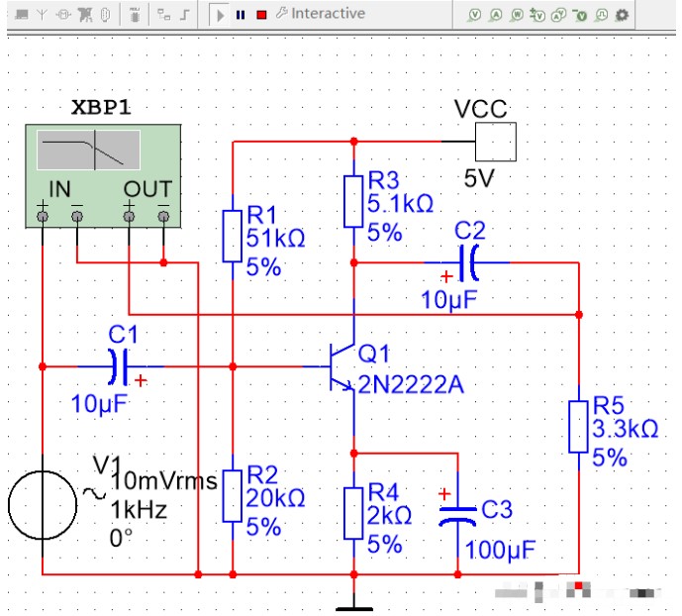The width and height of the screenshot is (682, 616).
Task: Click the 2N2222A transistor model text
Action: (411, 384)
